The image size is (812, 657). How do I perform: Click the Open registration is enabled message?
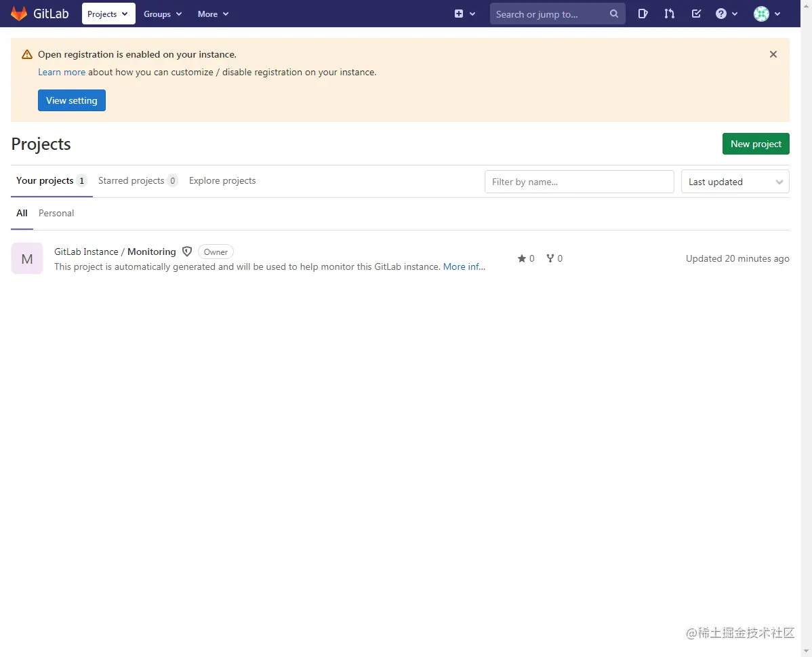(137, 54)
